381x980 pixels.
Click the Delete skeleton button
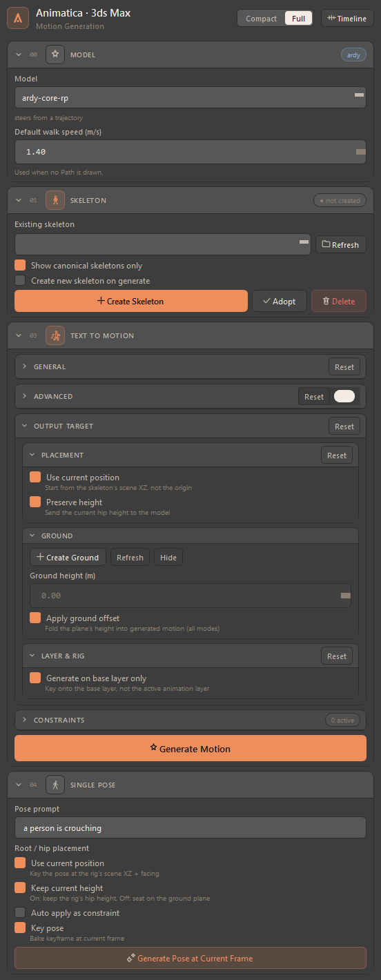coord(339,301)
